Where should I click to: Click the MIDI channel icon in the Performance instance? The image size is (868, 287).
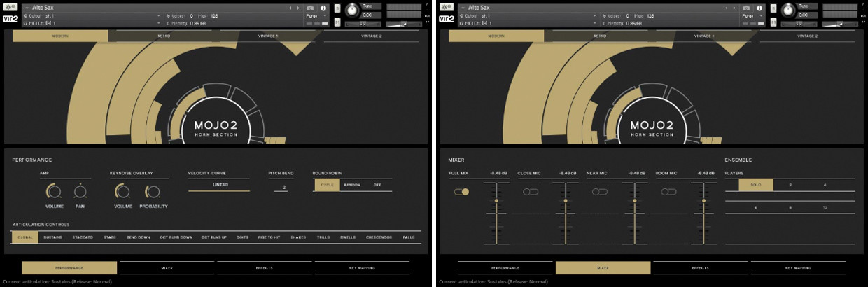coord(25,22)
